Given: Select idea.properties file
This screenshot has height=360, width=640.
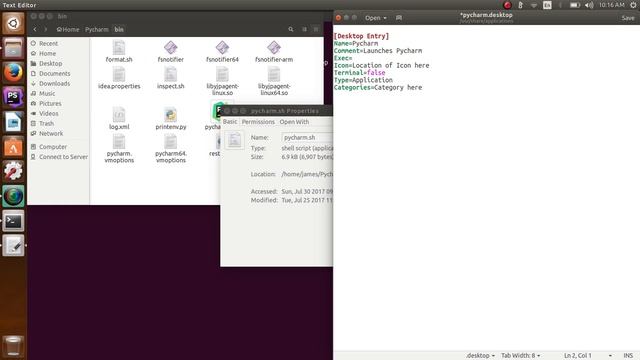Looking at the screenshot, I should (x=119, y=78).
